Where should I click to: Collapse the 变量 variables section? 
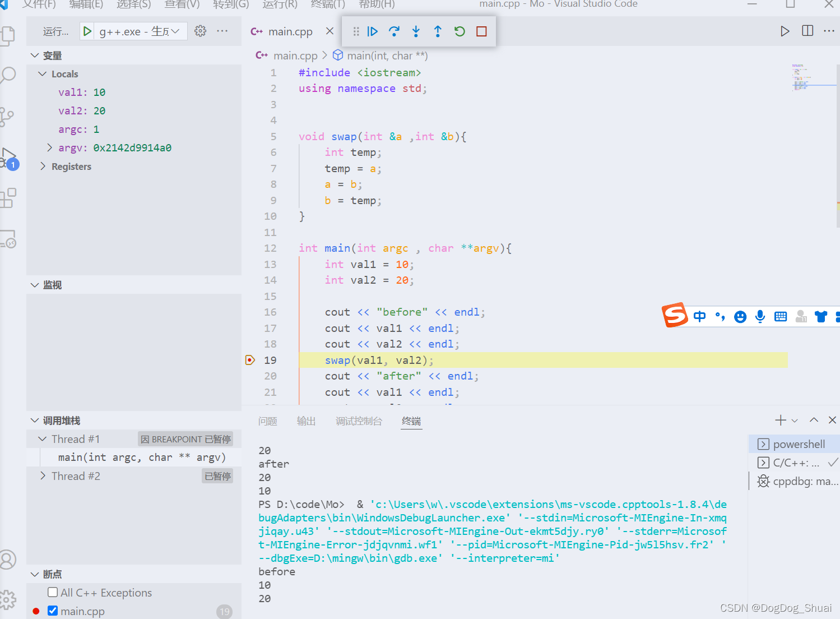[35, 56]
